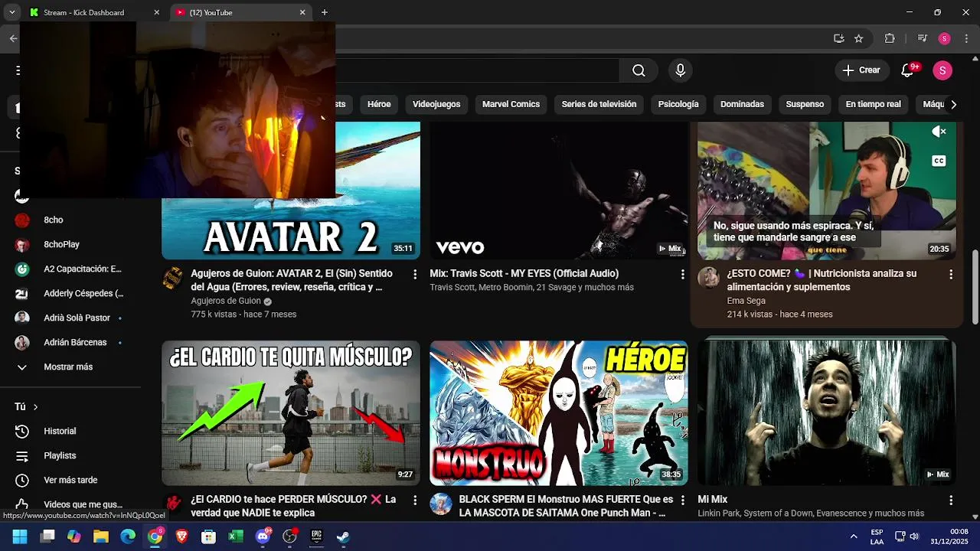Viewport: 980px width, 551px height.
Task: Select the Dominadas category chip
Action: 742,104
